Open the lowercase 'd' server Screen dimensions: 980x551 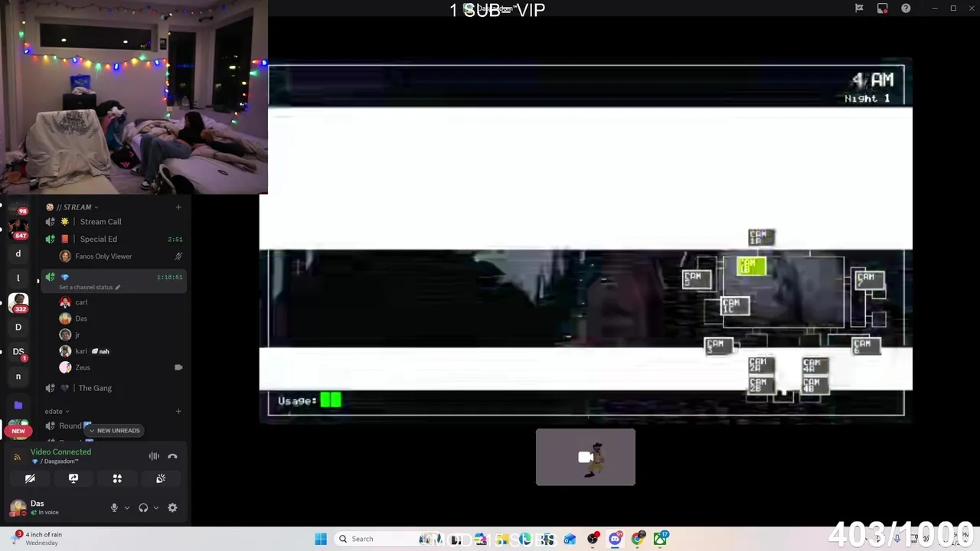[x=18, y=253]
